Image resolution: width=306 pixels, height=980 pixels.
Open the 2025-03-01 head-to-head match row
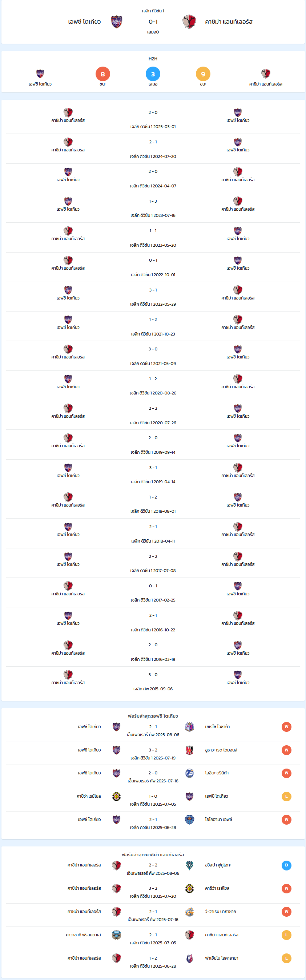pyautogui.click(x=153, y=119)
